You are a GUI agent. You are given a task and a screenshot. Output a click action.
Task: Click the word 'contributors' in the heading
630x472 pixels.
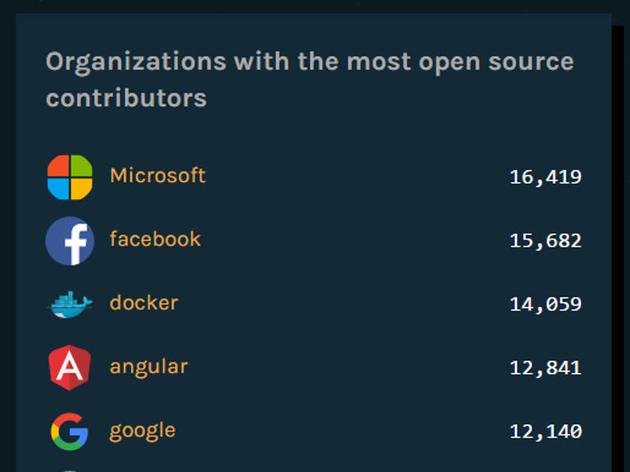click(126, 98)
